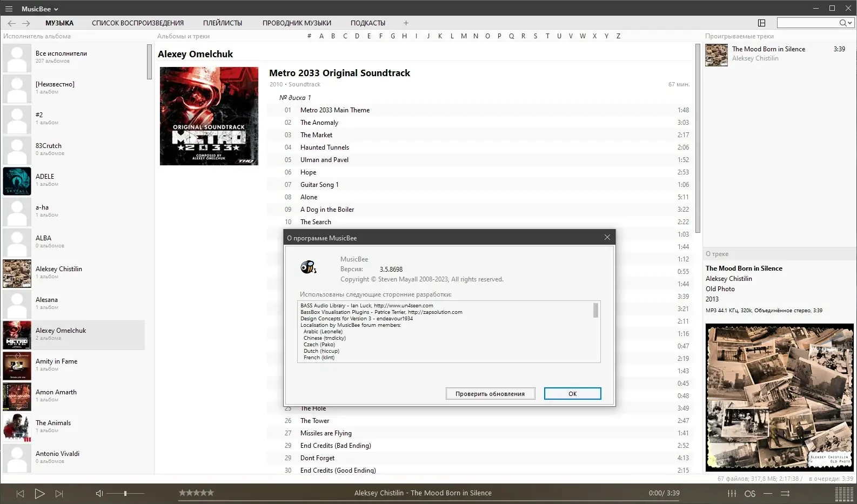Adjust the volume slider
857x504 pixels.
click(125, 493)
